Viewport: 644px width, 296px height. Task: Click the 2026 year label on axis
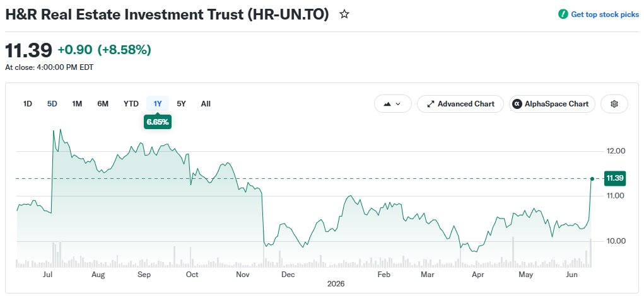click(336, 283)
